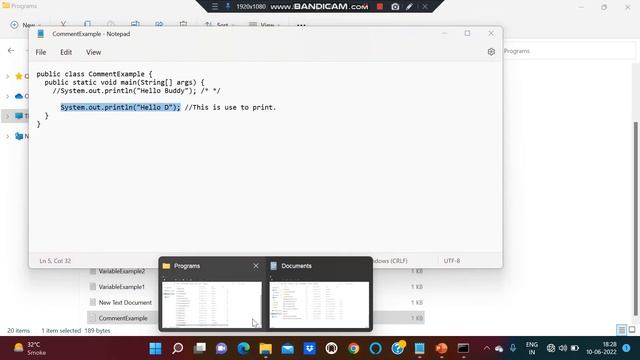The image size is (640, 360).
Task: Open the 32°C Smoke weather widget
Action: coord(30,348)
